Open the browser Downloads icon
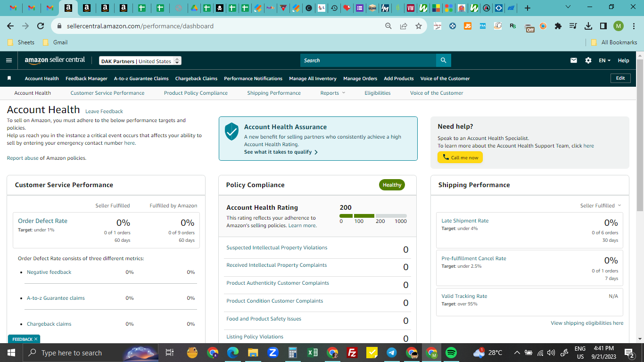This screenshot has width=644, height=362. pyautogui.click(x=588, y=26)
